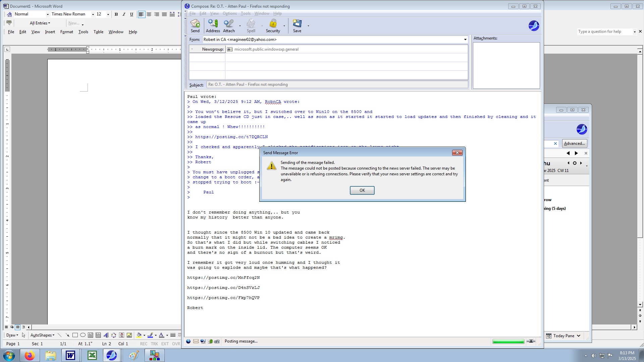The image size is (644, 362).
Task: Click the Insert Diagram icon
Action: pyautogui.click(x=114, y=335)
